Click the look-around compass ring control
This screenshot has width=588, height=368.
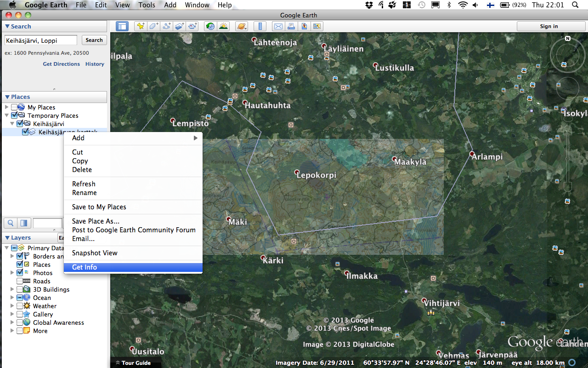coord(568,54)
